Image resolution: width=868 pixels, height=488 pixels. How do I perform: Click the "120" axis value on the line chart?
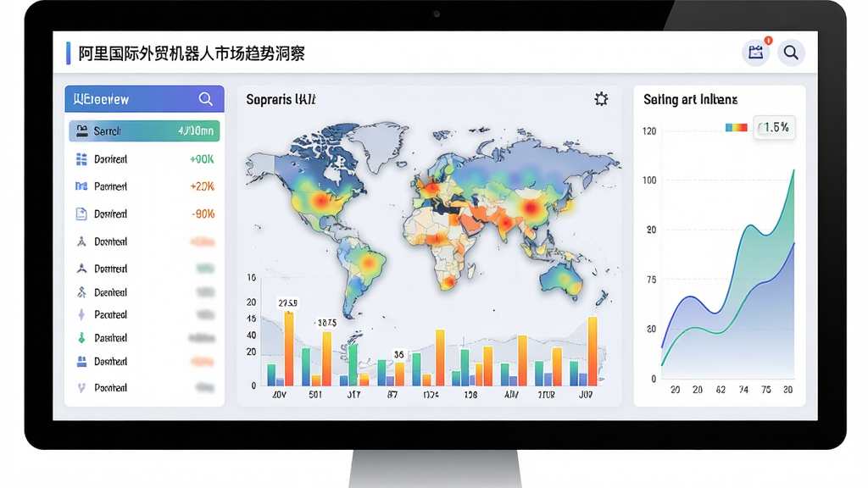pos(649,131)
